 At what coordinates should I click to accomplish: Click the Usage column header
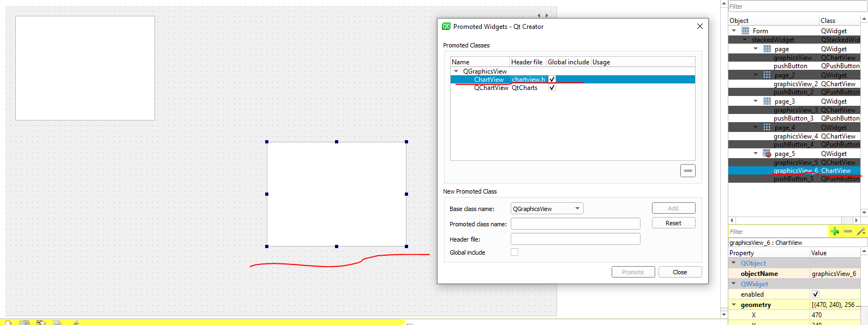pyautogui.click(x=643, y=62)
